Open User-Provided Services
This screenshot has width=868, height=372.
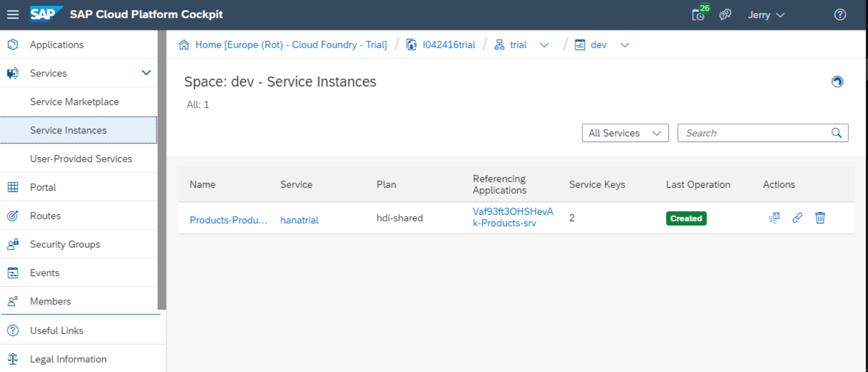click(x=78, y=159)
